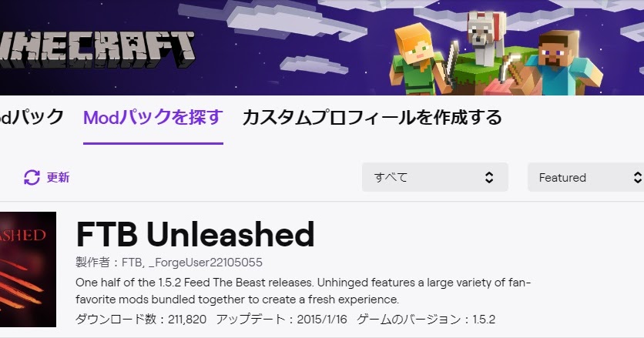Click the download count 211,820
This screenshot has height=338, width=644.
coord(187,320)
